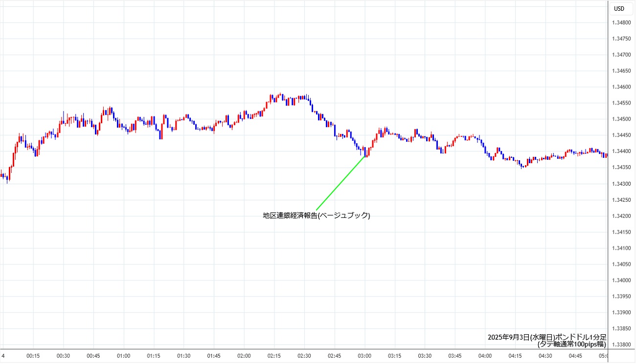The image size is (636, 364).
Task: Select the 02:15 time scale mark
Action: 274,356
